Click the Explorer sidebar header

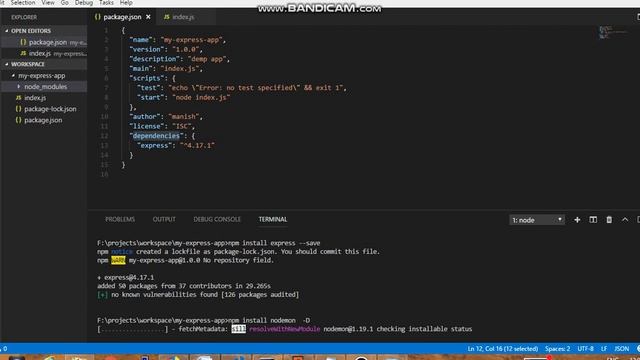tap(24, 17)
